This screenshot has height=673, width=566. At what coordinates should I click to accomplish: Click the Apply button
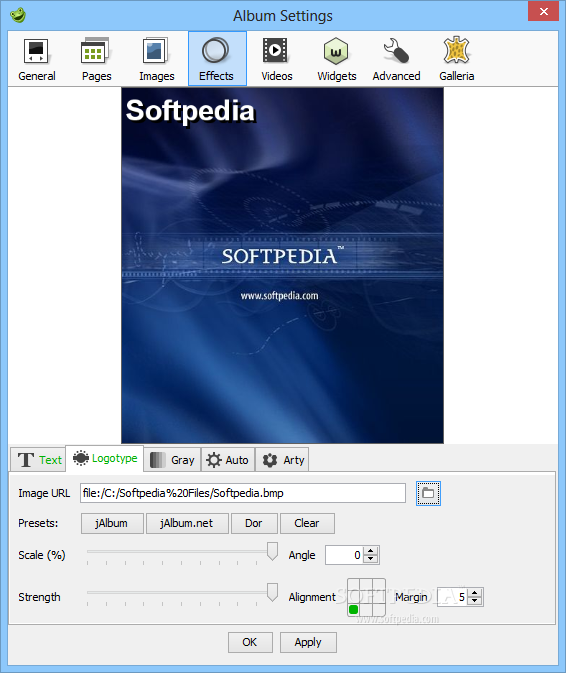pyautogui.click(x=308, y=642)
